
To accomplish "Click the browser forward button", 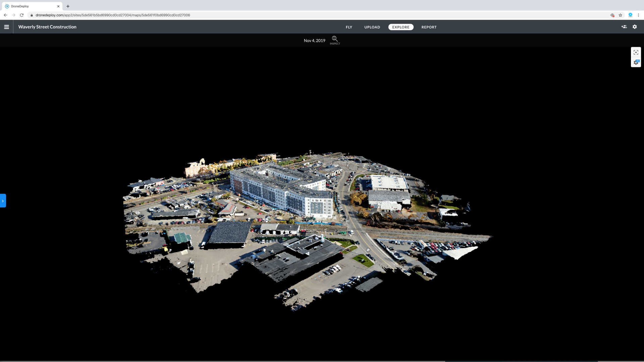I will [13, 15].
